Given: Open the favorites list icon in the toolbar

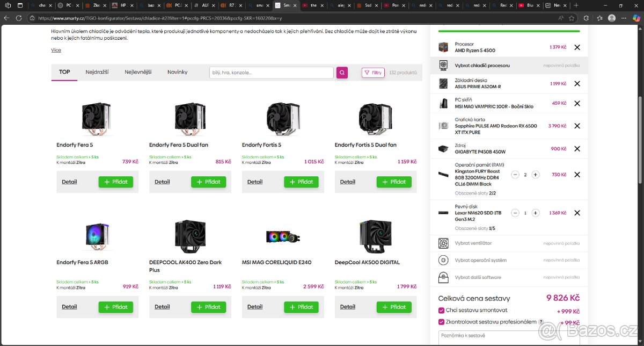Looking at the screenshot, I should pos(599,18).
